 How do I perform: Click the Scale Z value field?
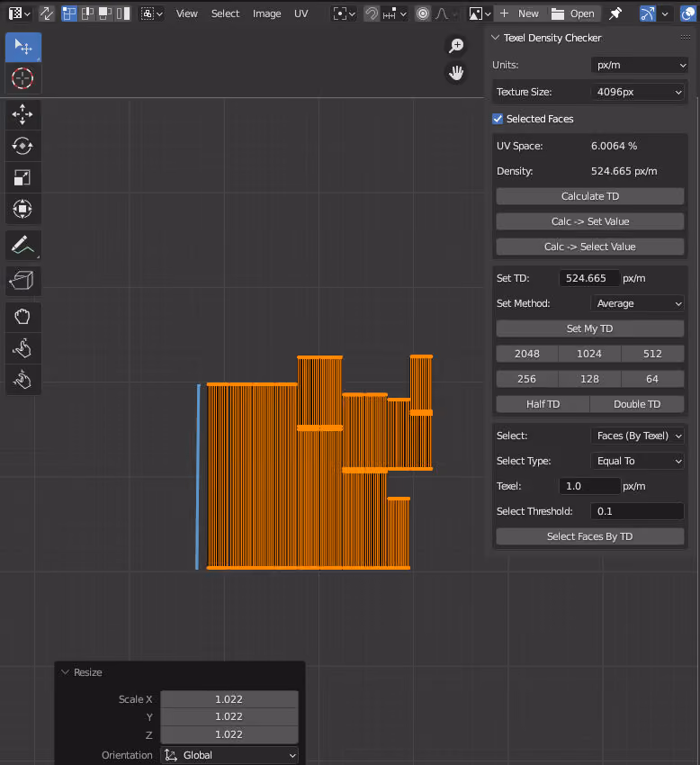(229, 734)
